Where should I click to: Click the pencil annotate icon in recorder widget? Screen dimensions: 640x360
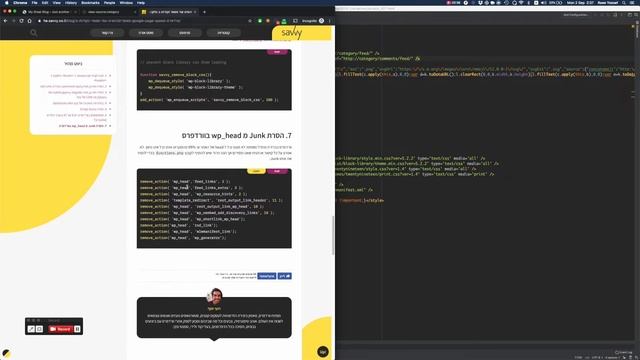[x=31, y=329]
